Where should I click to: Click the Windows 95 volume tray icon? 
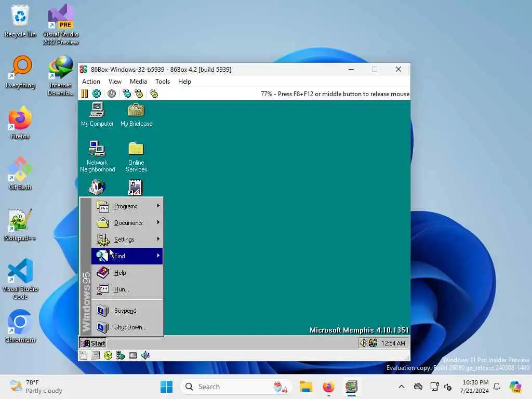tap(363, 343)
